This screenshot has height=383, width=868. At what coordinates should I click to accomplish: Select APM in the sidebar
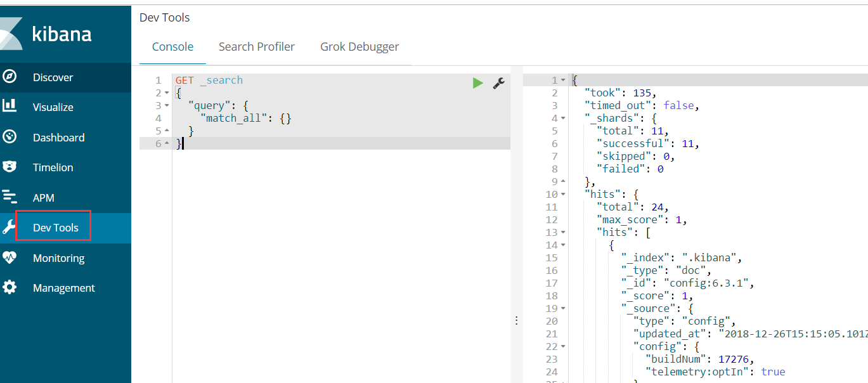click(x=44, y=198)
